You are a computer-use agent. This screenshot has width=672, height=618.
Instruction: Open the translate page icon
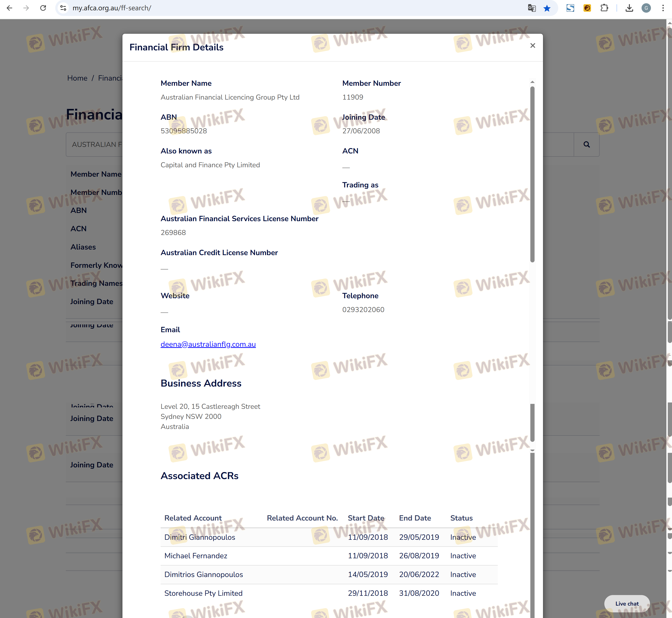(532, 8)
